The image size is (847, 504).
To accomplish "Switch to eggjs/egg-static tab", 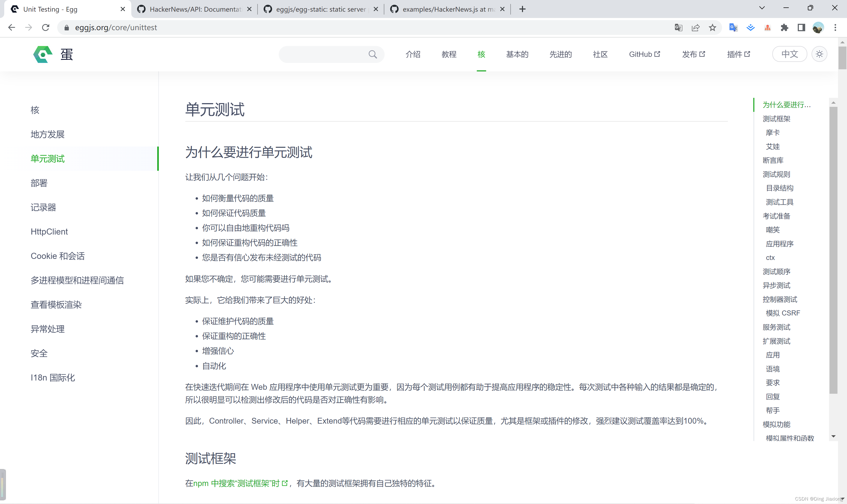I will pos(321,9).
